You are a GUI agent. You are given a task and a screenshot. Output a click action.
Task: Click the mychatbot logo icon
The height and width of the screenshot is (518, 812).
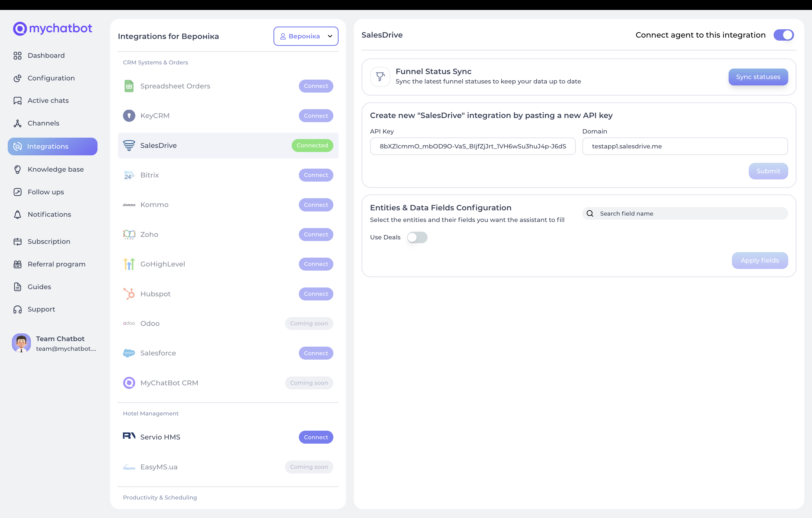20,28
